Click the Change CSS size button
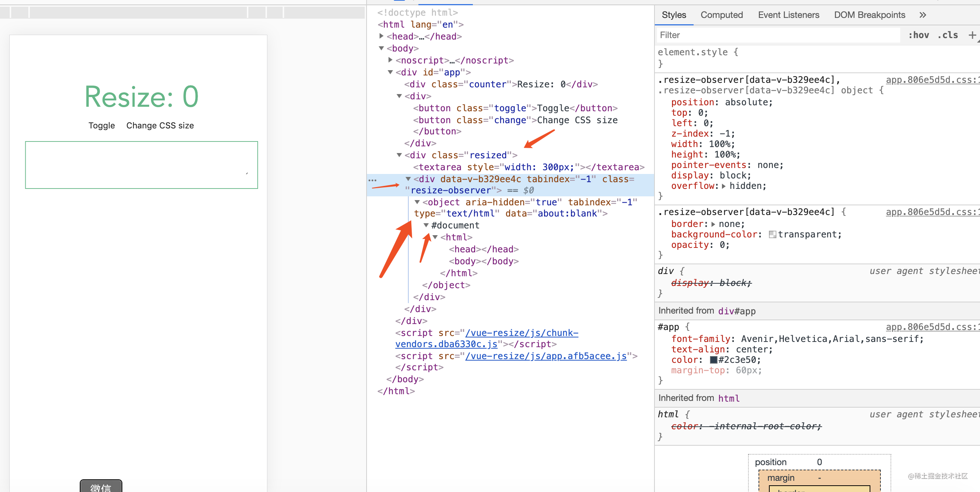The image size is (980, 492). click(x=160, y=125)
